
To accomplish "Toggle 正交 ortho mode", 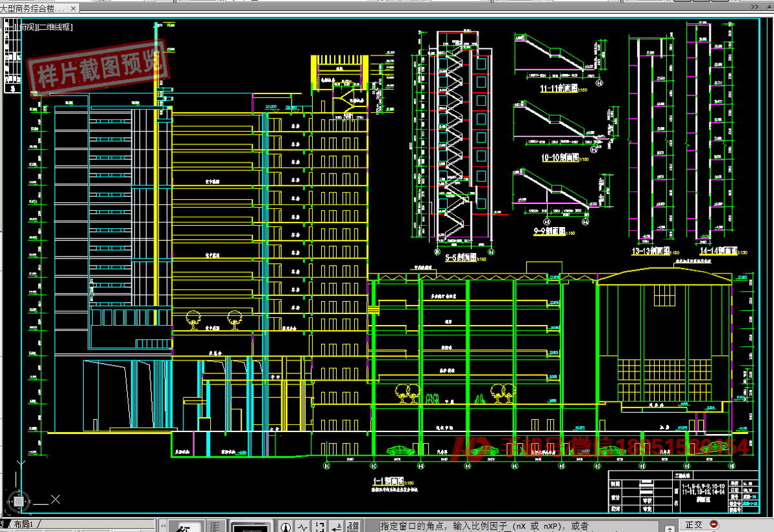I will pyautogui.click(x=694, y=525).
